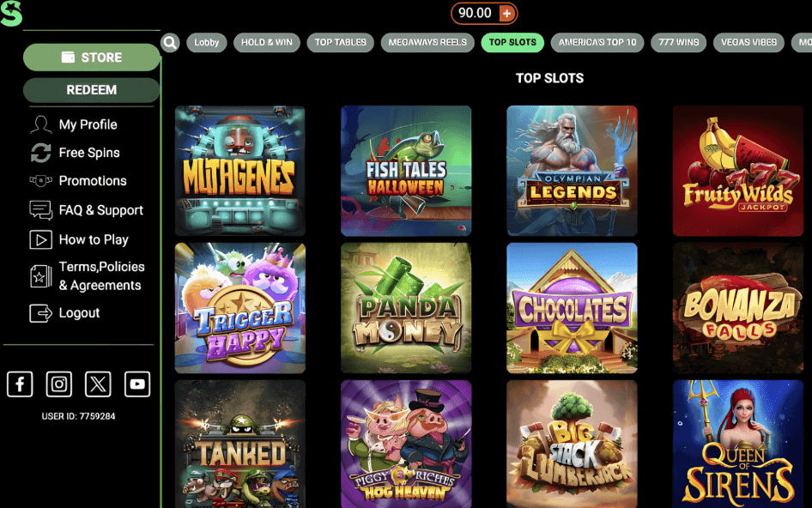The width and height of the screenshot is (812, 508).
Task: Open the Instagram social icon
Action: point(59,384)
